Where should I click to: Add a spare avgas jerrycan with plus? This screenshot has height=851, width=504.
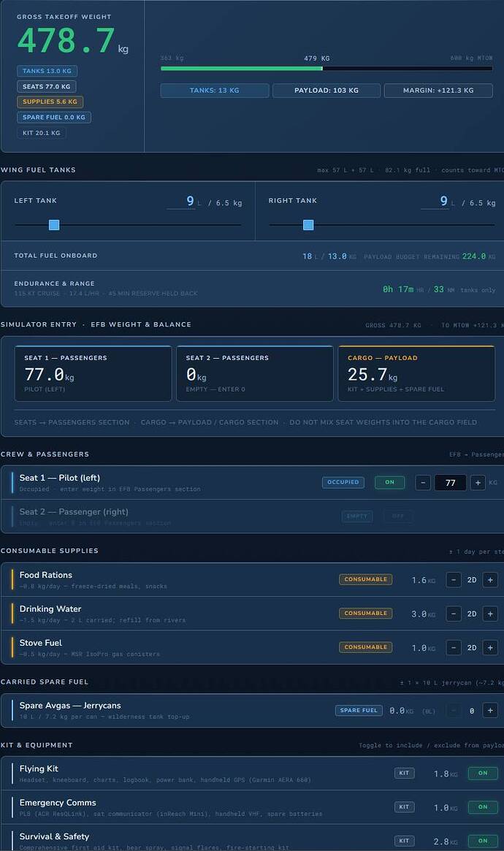[490, 710]
